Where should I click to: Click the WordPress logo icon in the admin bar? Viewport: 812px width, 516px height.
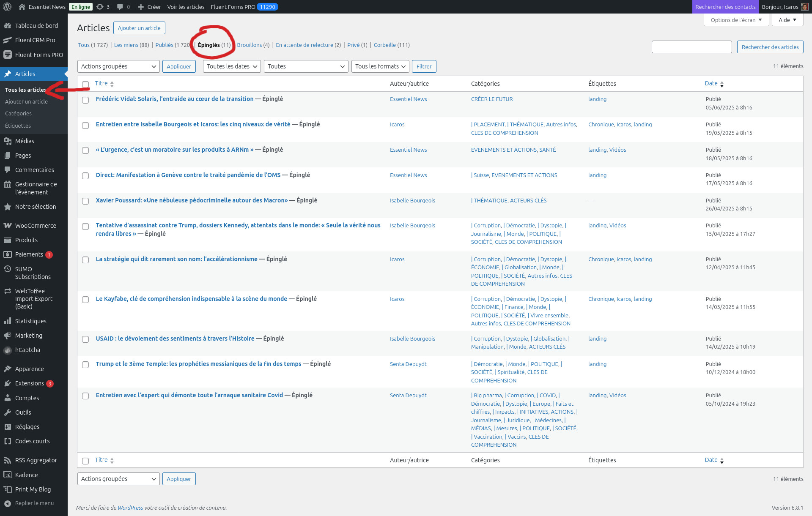tap(7, 7)
